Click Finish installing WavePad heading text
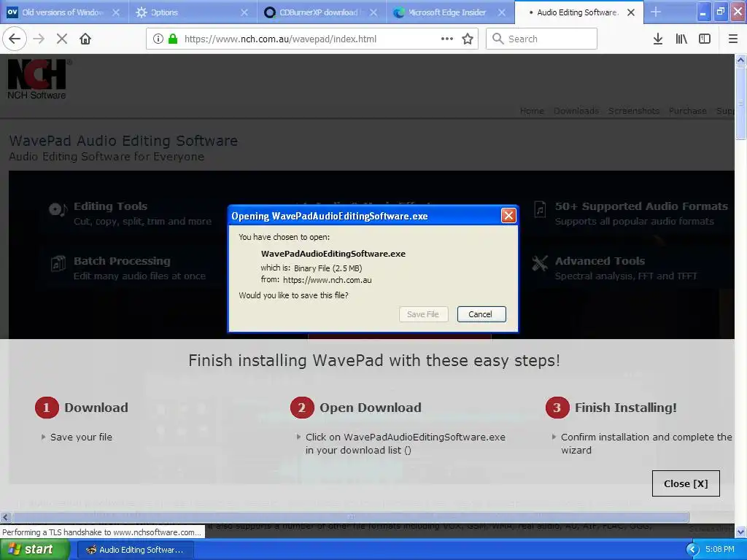Image resolution: width=747 pixels, height=560 pixels. coord(374,360)
